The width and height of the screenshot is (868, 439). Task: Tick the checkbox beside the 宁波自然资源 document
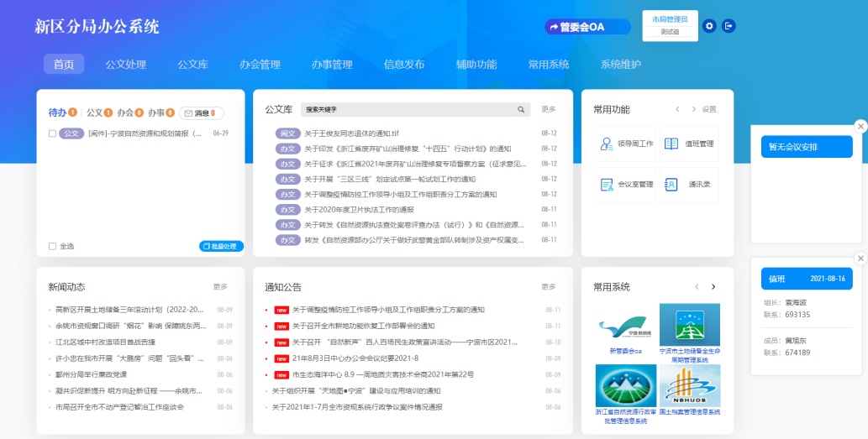(x=53, y=133)
